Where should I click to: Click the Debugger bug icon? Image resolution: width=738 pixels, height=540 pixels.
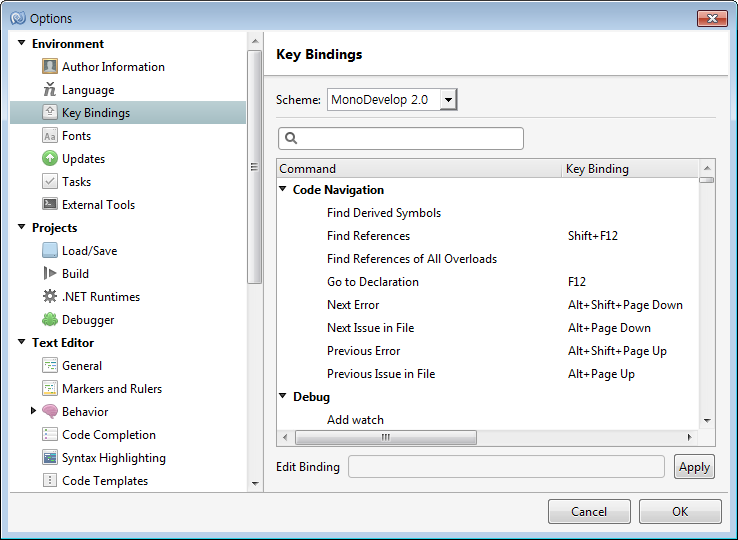click(x=50, y=320)
